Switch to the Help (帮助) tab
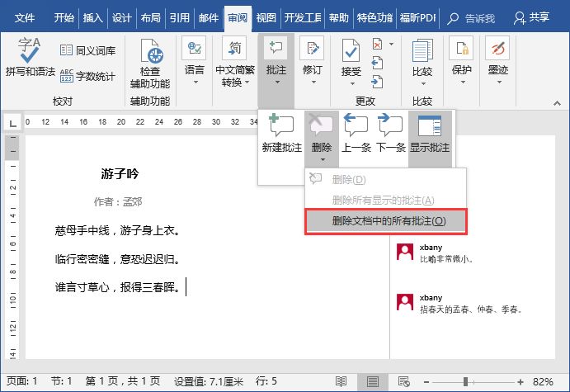The width and height of the screenshot is (570, 392). pyautogui.click(x=338, y=18)
